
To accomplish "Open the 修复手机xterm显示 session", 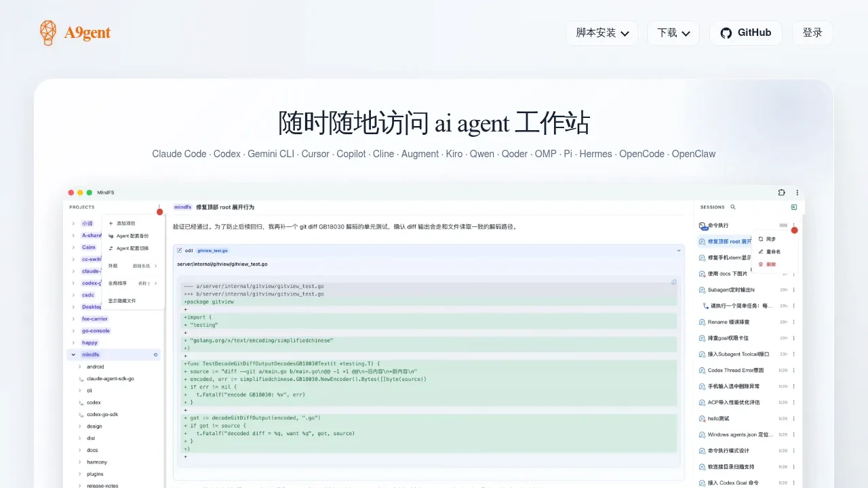I will (x=730, y=258).
